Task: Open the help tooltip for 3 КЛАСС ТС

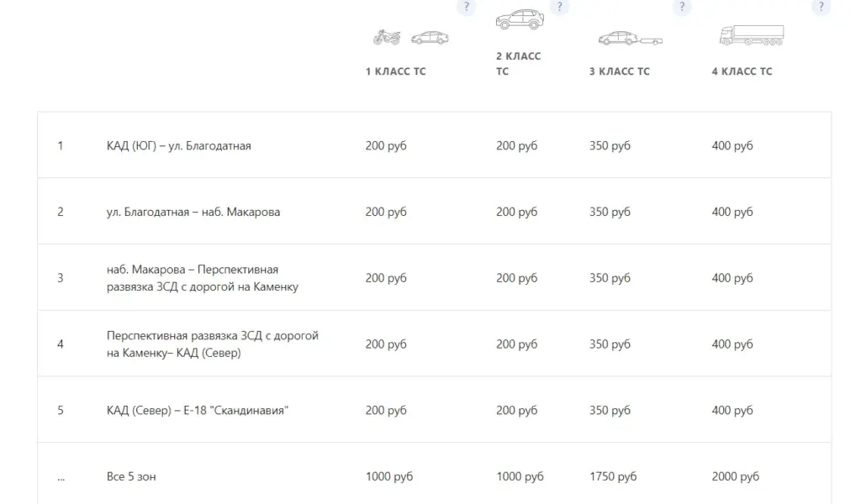Action: coord(681,7)
